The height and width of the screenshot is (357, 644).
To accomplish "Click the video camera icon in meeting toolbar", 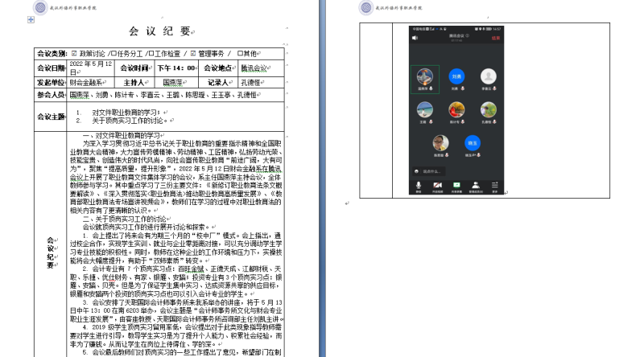I will tap(437, 187).
